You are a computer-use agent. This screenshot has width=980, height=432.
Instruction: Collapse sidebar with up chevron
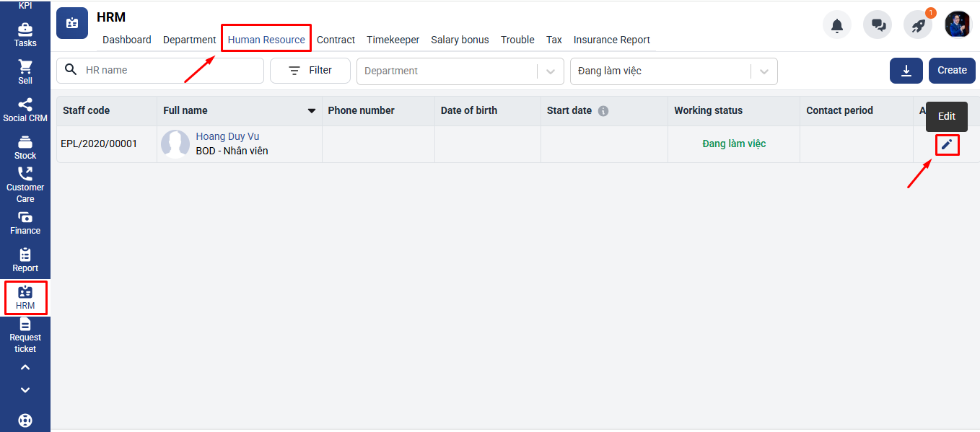25,368
